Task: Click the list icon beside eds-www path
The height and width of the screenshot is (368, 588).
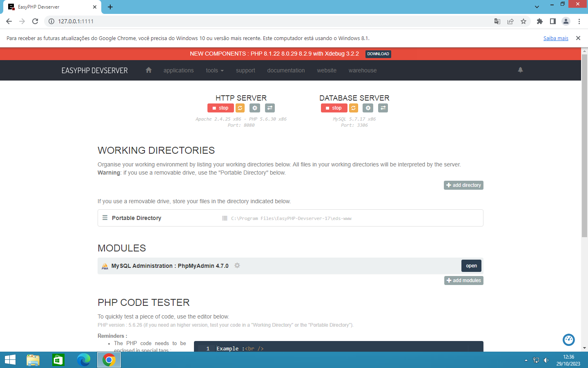Action: point(225,218)
